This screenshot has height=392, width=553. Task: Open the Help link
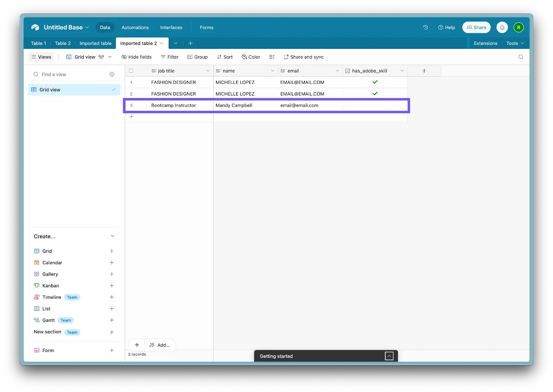[x=447, y=27]
